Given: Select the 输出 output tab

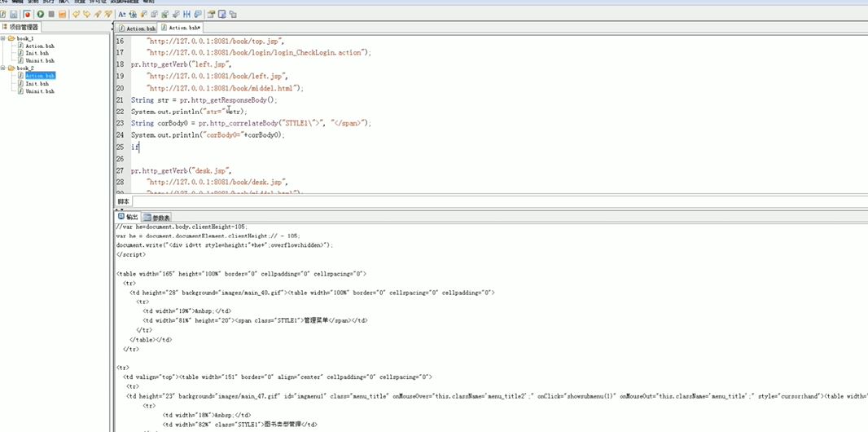Looking at the screenshot, I should tap(128, 218).
